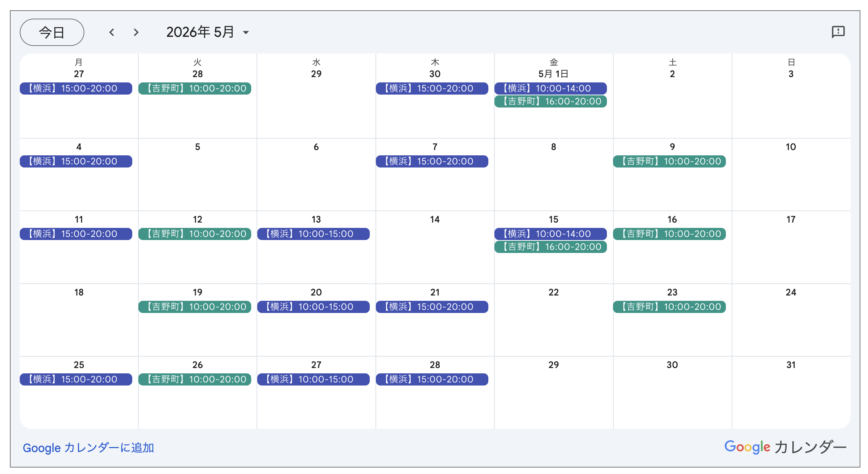
Task: Open 吉野町 16:00-20:00 event on May 15
Action: pos(550,247)
